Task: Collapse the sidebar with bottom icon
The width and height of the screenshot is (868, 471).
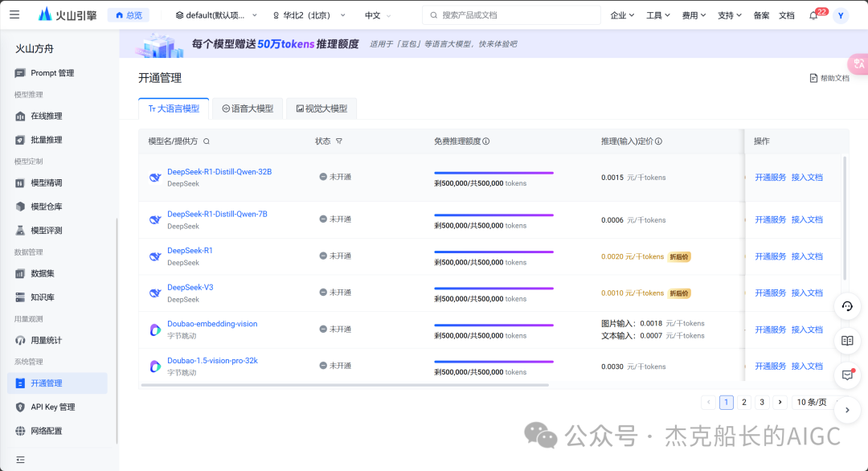Action: [x=20, y=460]
